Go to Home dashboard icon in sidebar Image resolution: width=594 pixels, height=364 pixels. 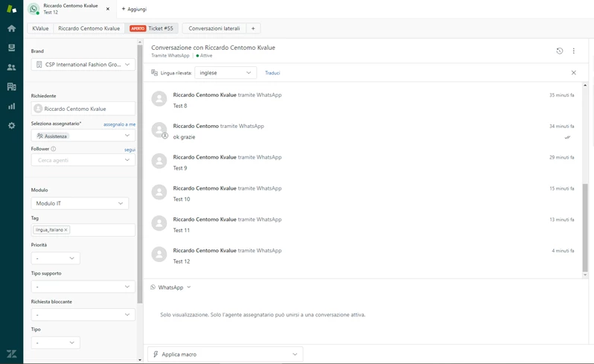pyautogui.click(x=11, y=28)
